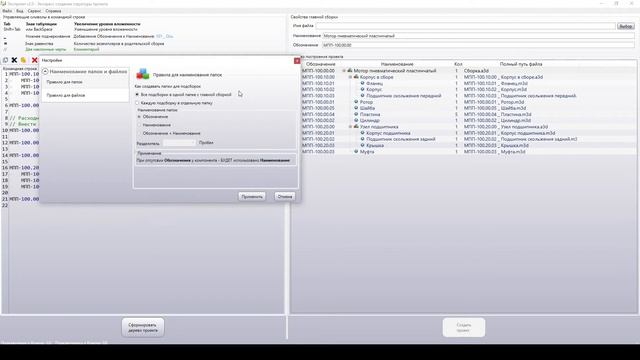
Task: Click part icon next to Корпус подшипника
Action: pos(362,133)
